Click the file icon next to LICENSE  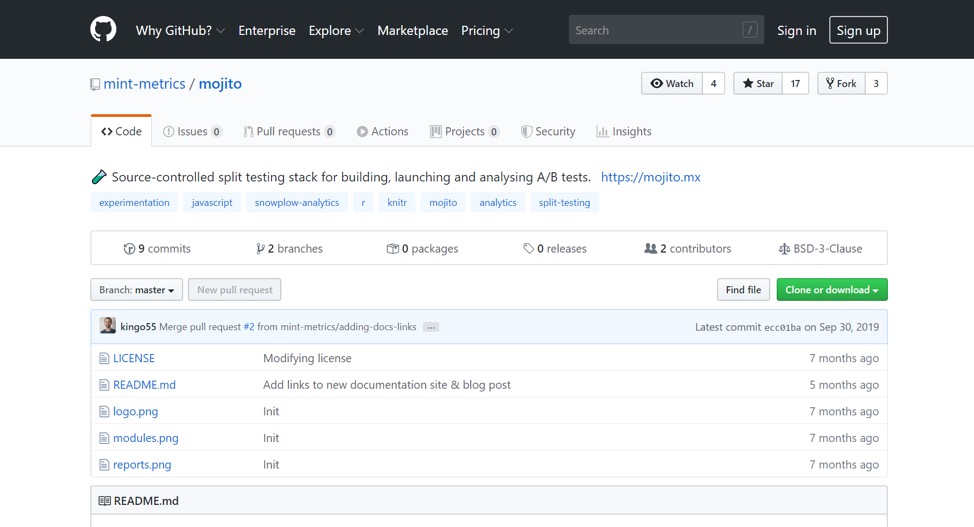104,359
